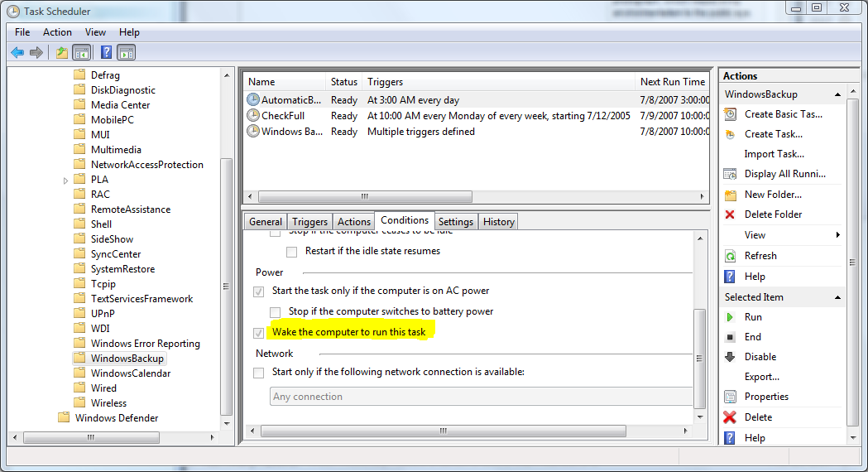This screenshot has height=472, width=868.
Task: Click the Display All Running tasks icon
Action: click(730, 174)
